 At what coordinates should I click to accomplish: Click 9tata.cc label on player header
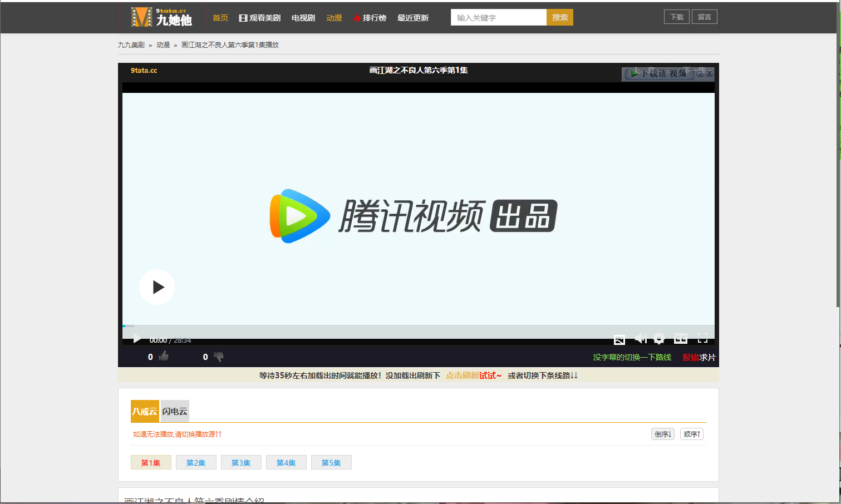coord(144,71)
